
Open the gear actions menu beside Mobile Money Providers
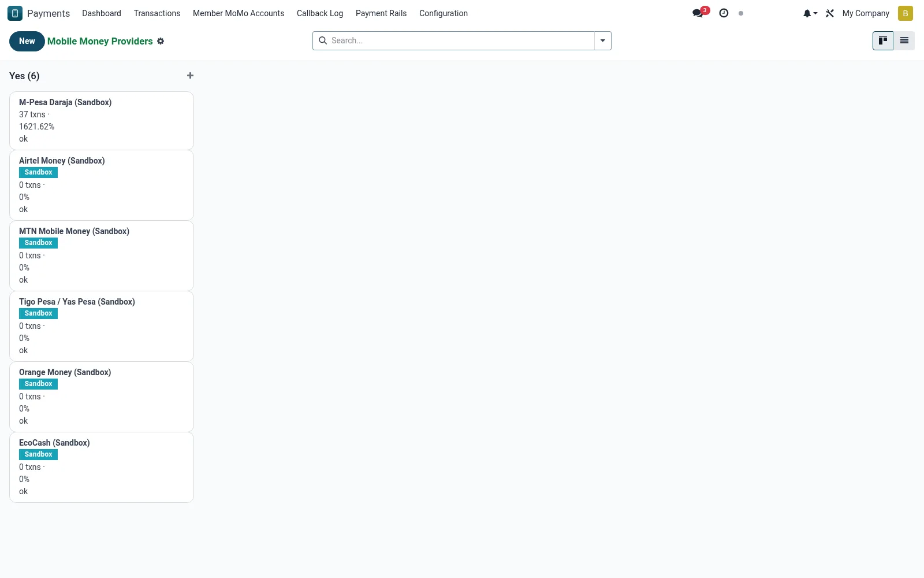tap(161, 41)
